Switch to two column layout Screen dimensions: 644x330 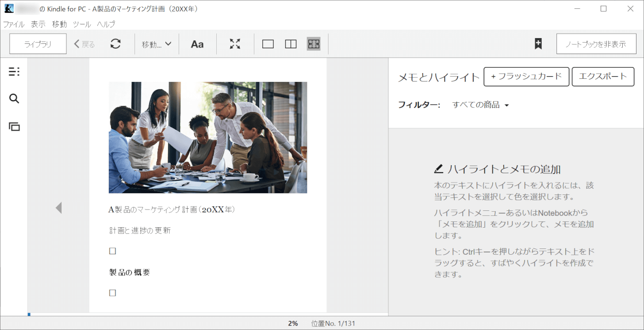tap(291, 44)
